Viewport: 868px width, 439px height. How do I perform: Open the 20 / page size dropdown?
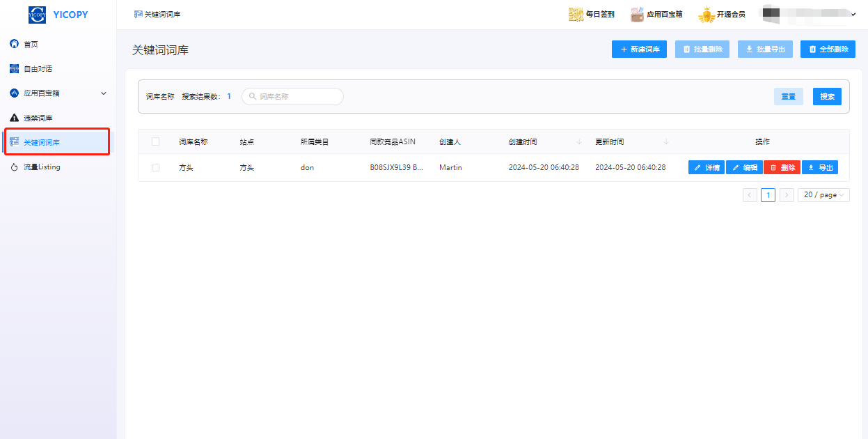823,195
